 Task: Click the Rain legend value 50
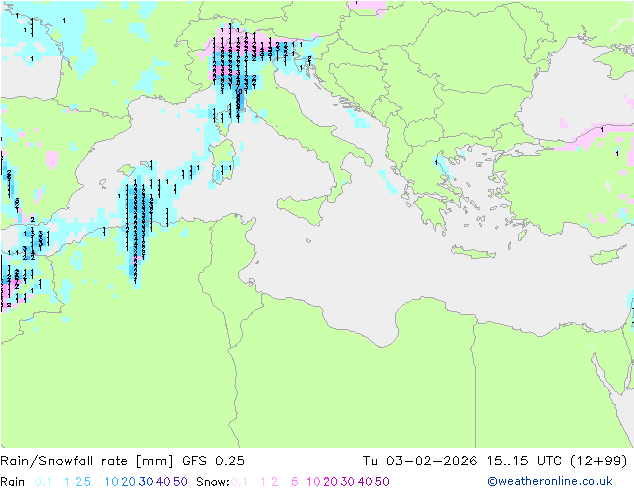pos(180,482)
